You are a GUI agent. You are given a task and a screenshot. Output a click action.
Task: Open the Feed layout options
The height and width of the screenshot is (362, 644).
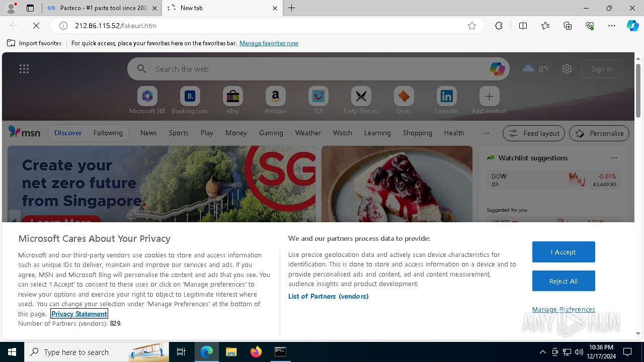[x=534, y=133]
